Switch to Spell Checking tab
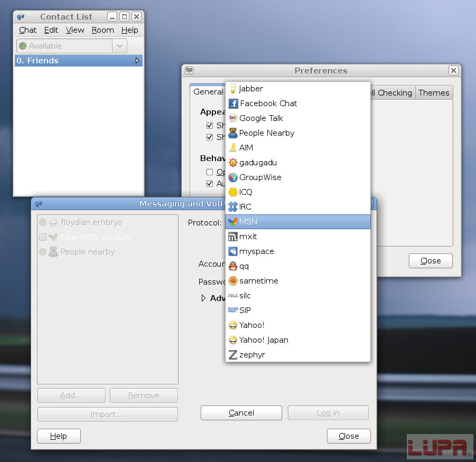The image size is (476, 462). click(x=393, y=92)
